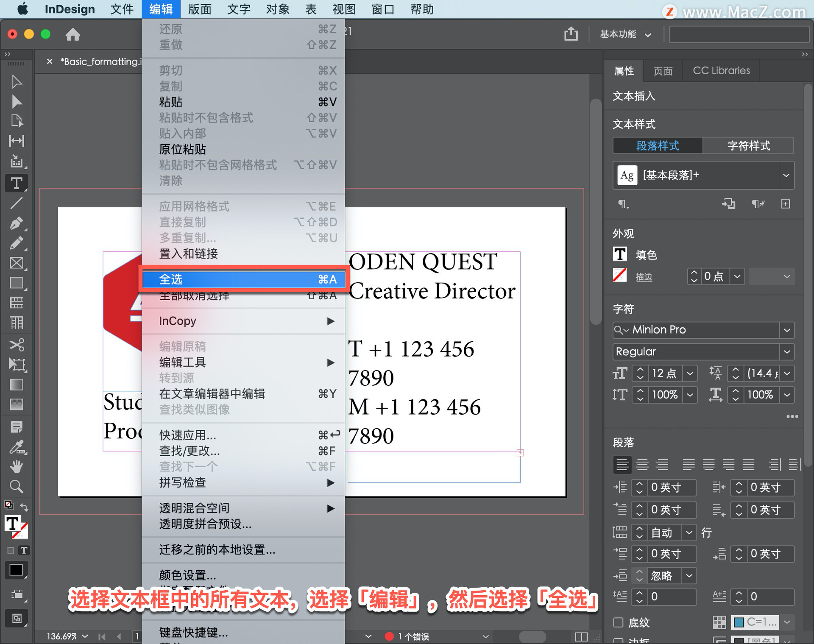Click the 填色 fill T swatch
The image size is (814, 644).
620,254
